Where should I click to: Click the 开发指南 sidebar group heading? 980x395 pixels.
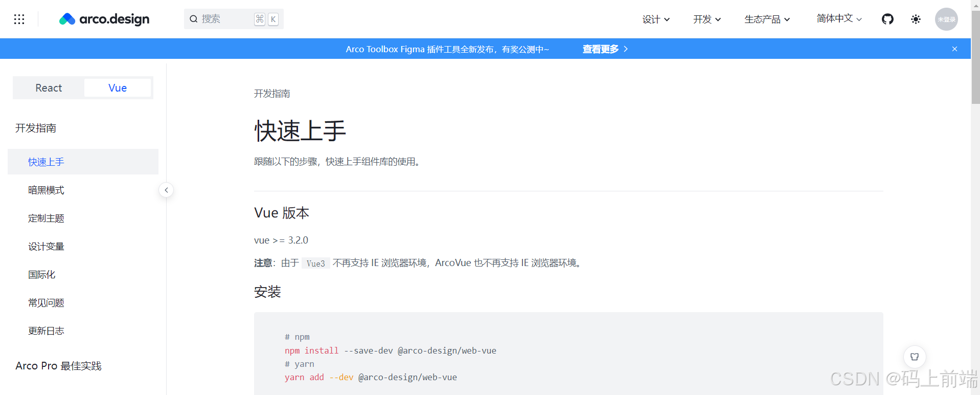(36, 128)
